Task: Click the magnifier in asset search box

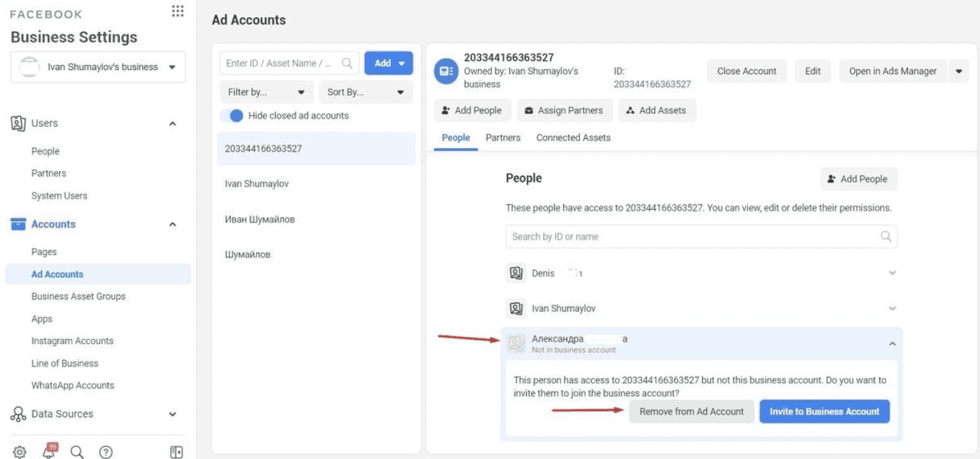Action: click(x=347, y=63)
